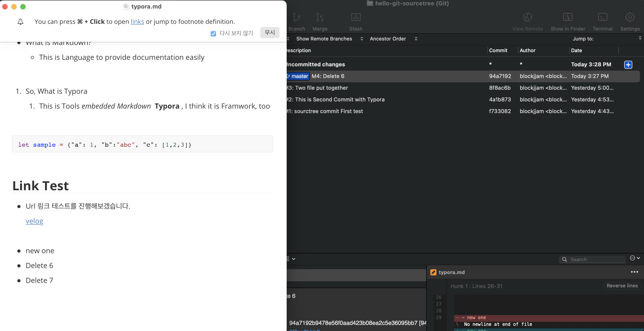
Task: Open the velog hyperlink
Action: 34,221
